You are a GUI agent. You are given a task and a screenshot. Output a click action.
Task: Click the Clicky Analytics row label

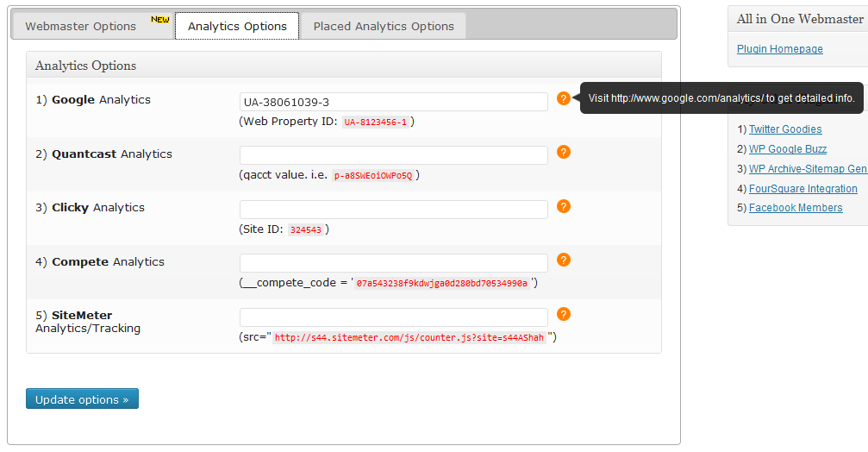click(x=90, y=208)
